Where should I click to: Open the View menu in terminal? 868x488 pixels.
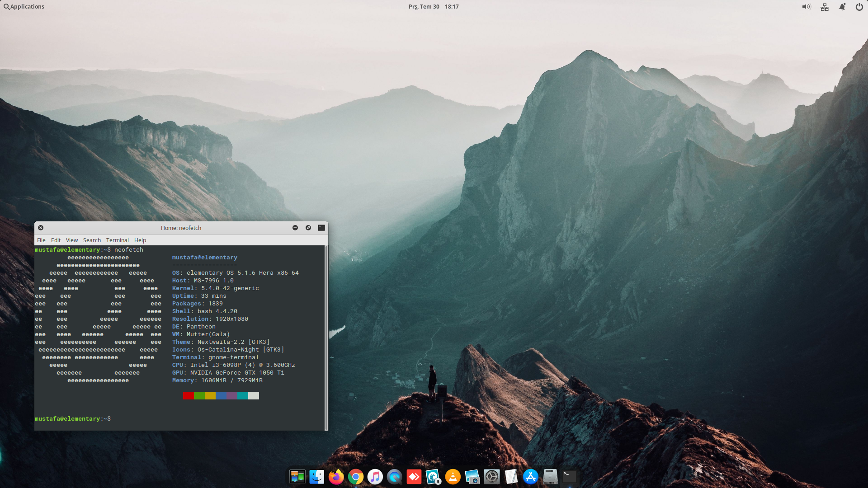[71, 240]
